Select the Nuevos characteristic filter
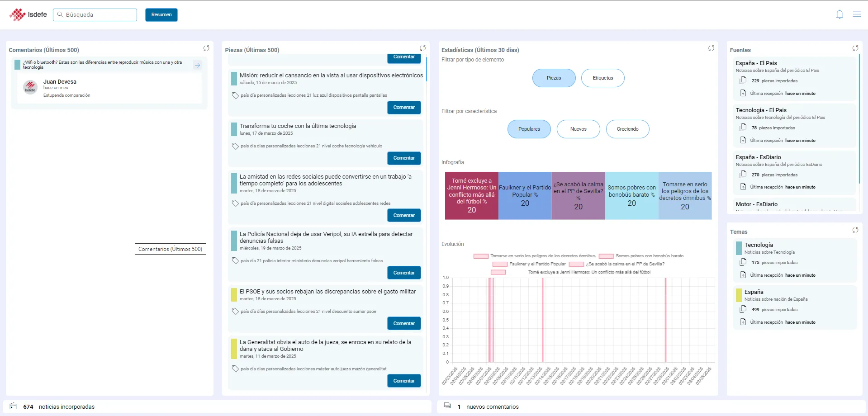Screen dimensions: 868x416 click(578, 129)
